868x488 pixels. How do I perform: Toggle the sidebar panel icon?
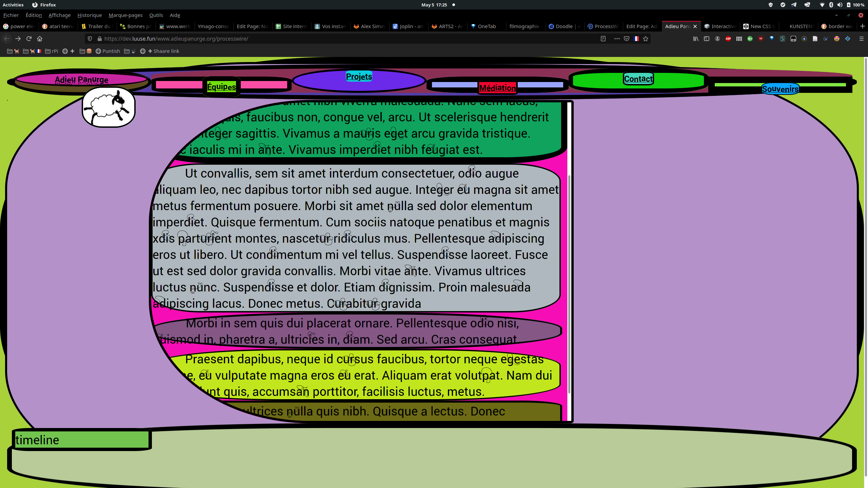pos(707,39)
